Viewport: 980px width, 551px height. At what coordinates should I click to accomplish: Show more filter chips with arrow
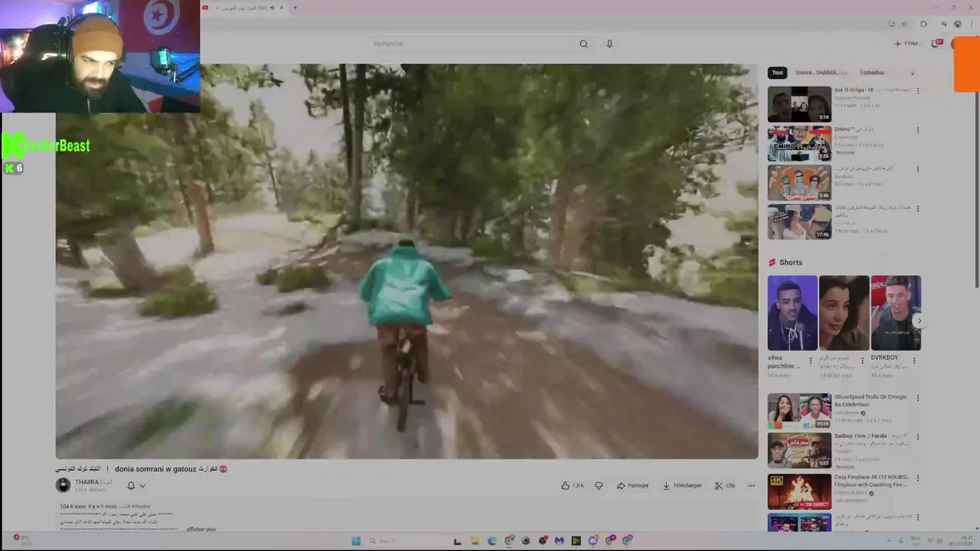point(912,73)
